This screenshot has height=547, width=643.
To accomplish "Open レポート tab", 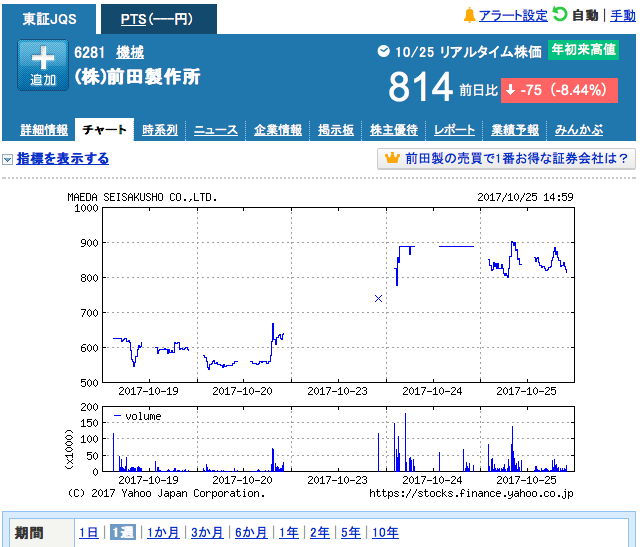I will (x=454, y=130).
